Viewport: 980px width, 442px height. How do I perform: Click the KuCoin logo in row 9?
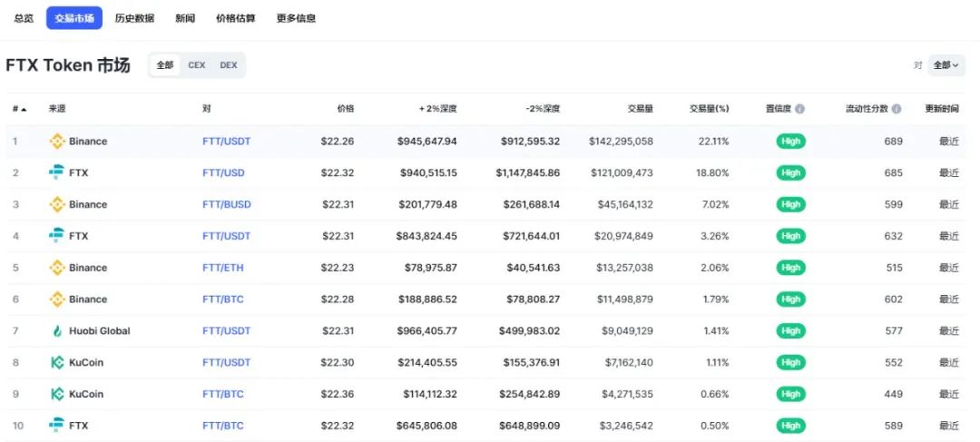57,394
